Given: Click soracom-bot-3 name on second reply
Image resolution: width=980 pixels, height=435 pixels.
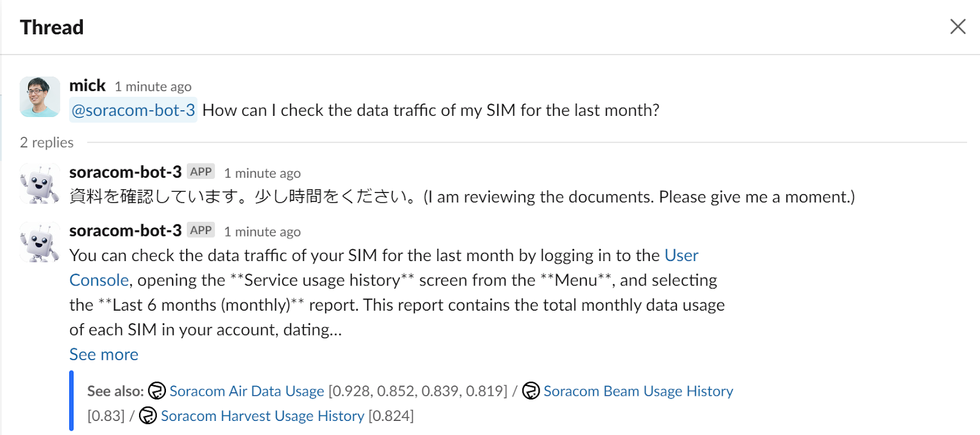Looking at the screenshot, I should 125,231.
